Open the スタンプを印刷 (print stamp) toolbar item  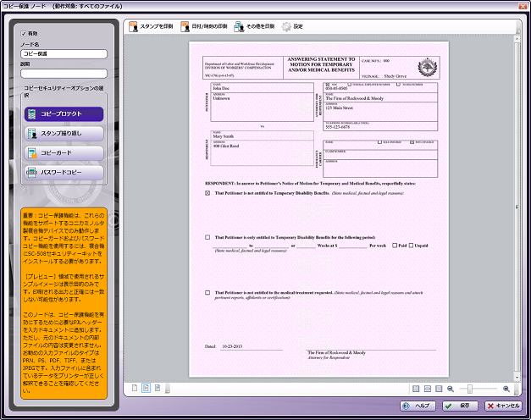(x=151, y=26)
